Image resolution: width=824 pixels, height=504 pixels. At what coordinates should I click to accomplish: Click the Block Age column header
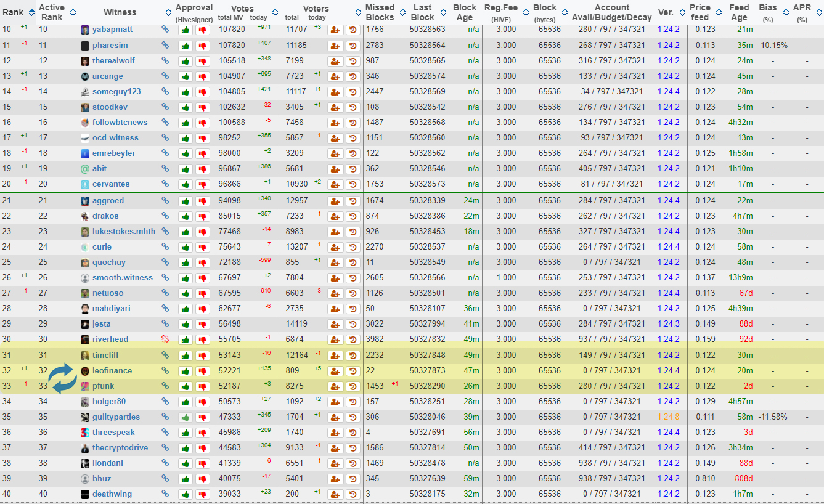[465, 12]
